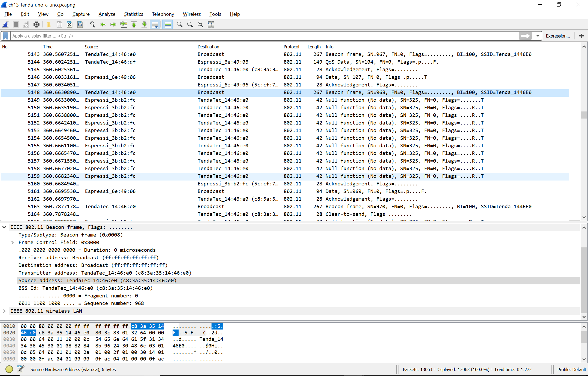Start a new live capture with the shark fin icon
588x376 pixels.
click(x=5, y=24)
